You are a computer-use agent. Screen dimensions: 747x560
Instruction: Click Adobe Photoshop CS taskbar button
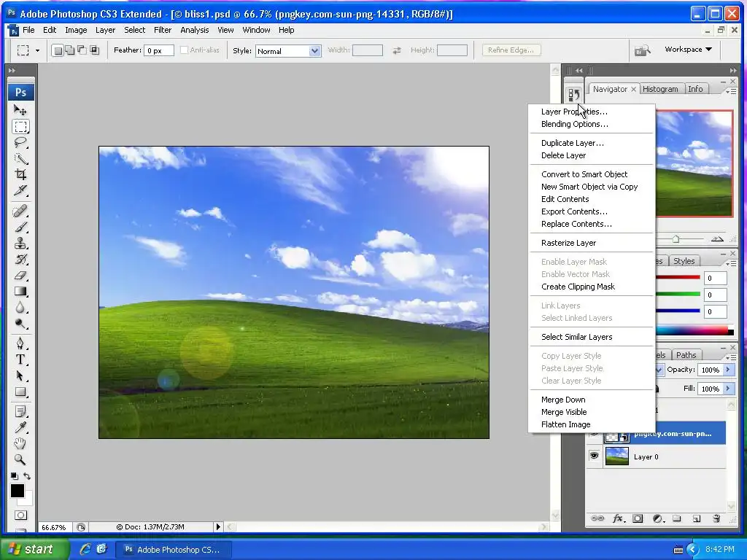(x=174, y=550)
